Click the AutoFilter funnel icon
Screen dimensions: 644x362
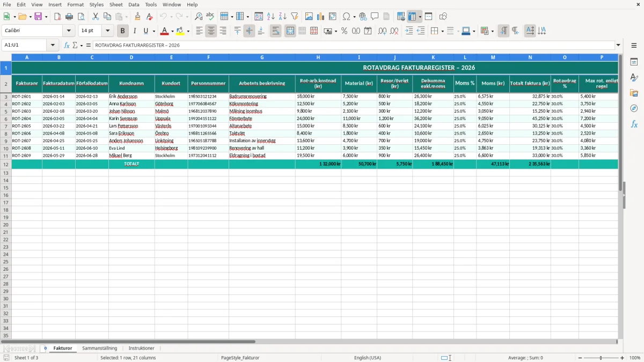[294, 17]
